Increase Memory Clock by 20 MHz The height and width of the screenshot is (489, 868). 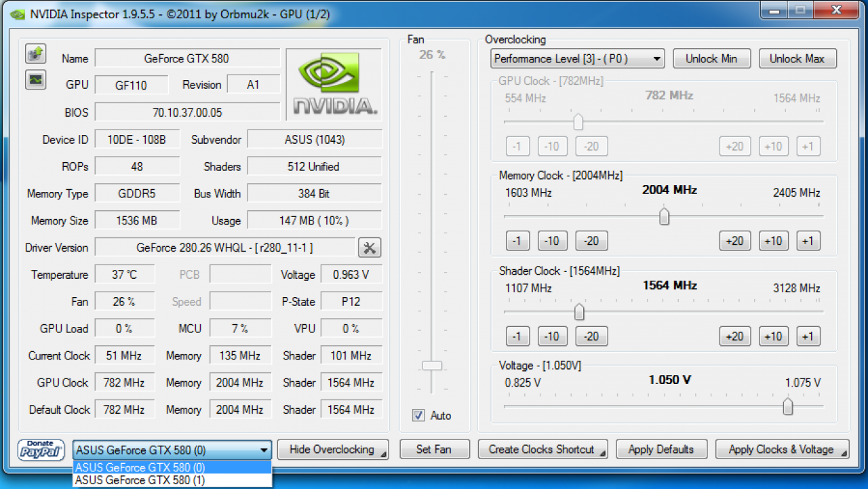coord(734,241)
